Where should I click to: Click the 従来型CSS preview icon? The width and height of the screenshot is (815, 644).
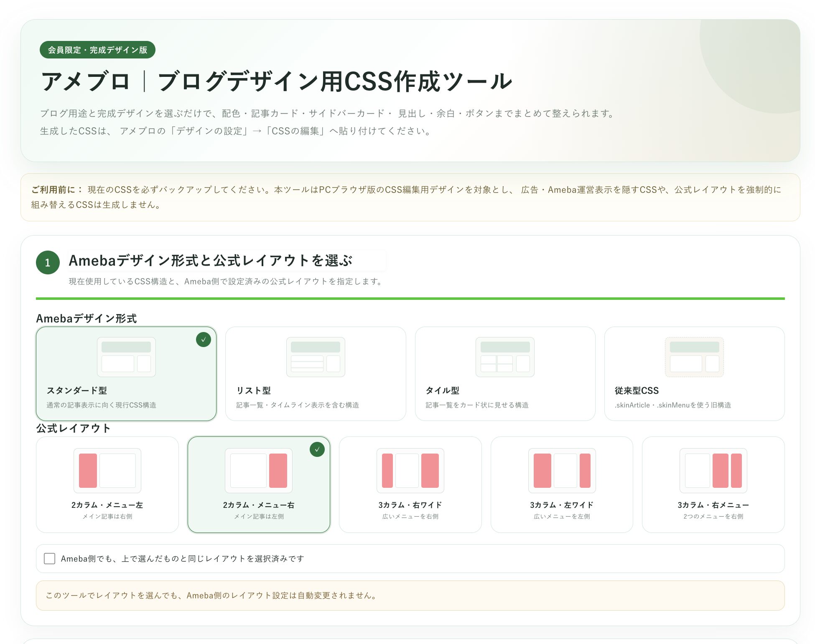694,357
